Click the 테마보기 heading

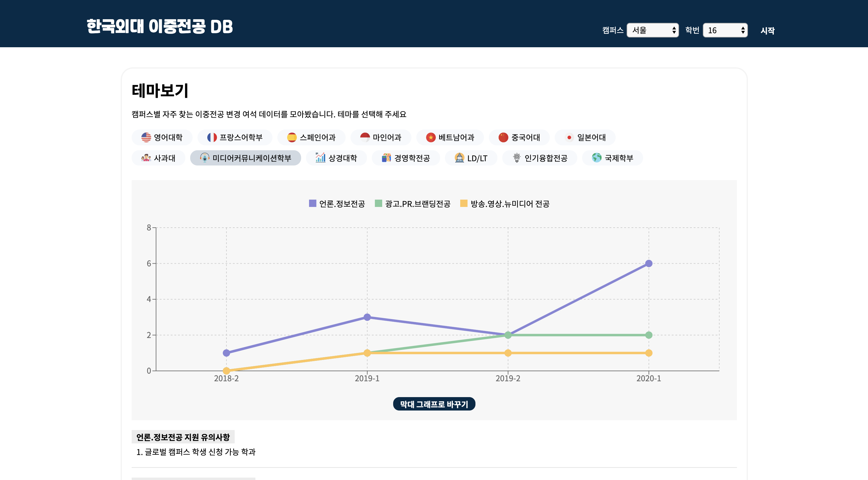[x=160, y=91]
